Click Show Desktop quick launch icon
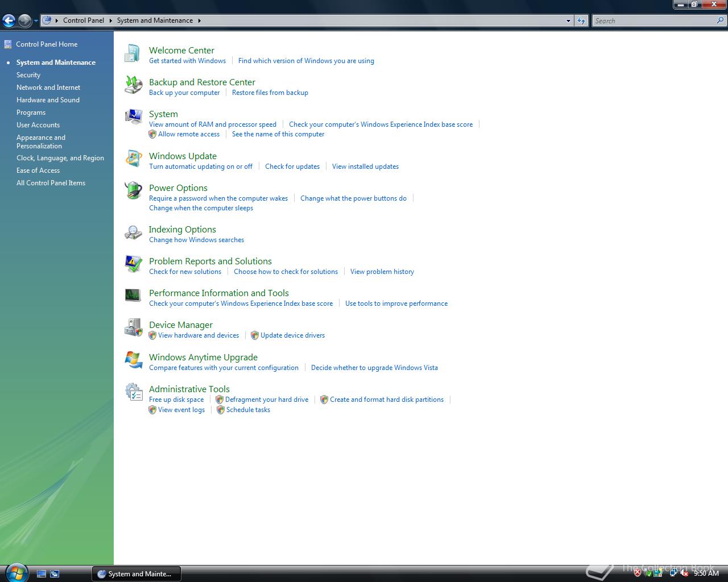Image resolution: width=728 pixels, height=582 pixels. pyautogui.click(x=41, y=574)
